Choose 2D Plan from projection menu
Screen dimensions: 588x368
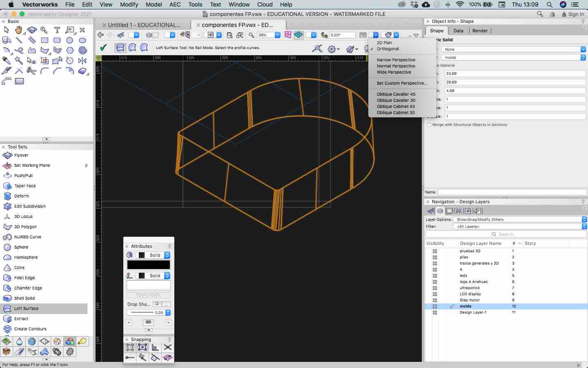(384, 43)
